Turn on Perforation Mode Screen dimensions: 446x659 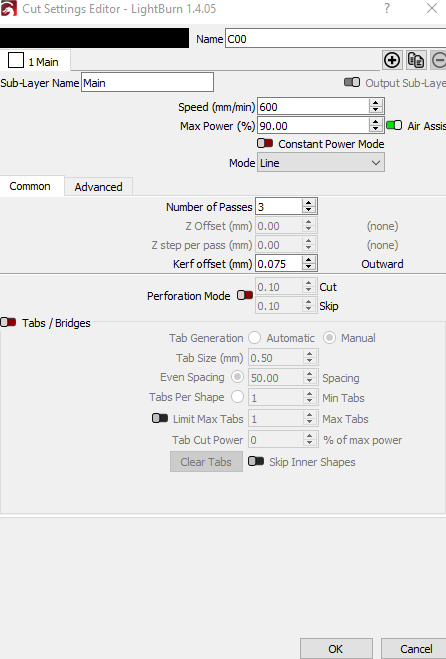(x=245, y=295)
